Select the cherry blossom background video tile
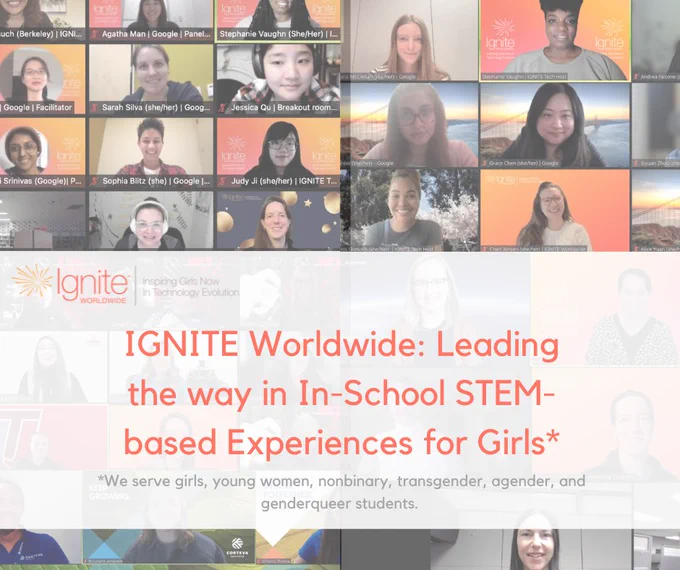 pos(409,210)
